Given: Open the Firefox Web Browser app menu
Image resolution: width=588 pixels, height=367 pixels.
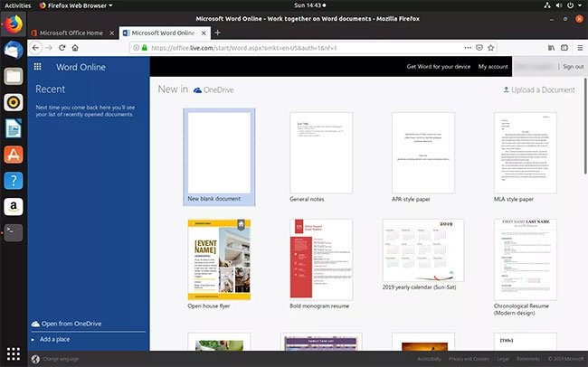Looking at the screenshot, I should 76,5.
